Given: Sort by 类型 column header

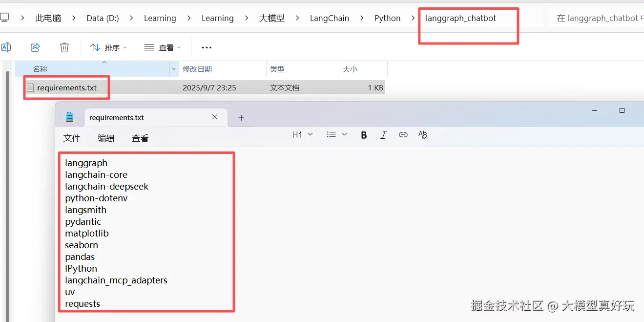Looking at the screenshot, I should [303, 69].
